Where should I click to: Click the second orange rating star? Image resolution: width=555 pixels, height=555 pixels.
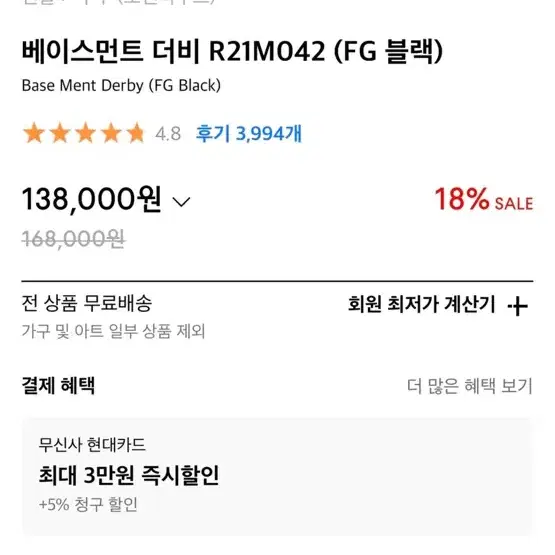click(60, 133)
